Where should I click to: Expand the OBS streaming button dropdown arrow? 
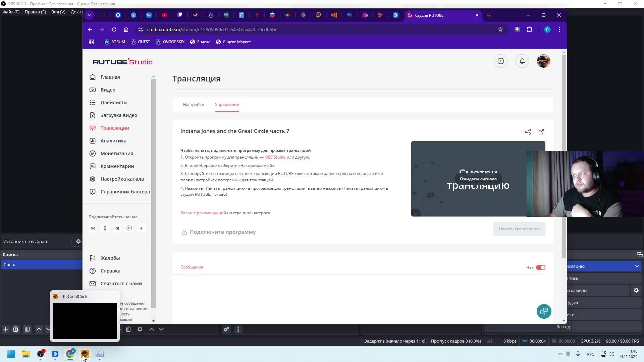click(x=637, y=266)
